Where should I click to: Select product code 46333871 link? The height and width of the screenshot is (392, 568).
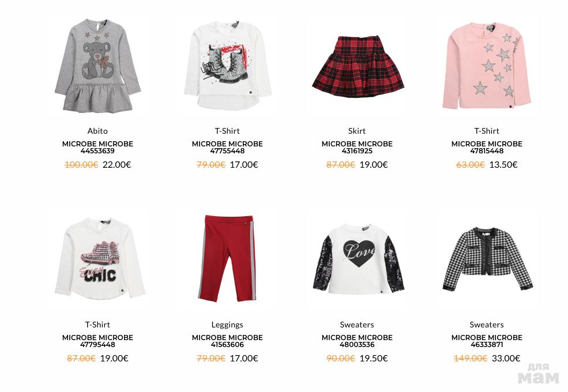(x=487, y=345)
